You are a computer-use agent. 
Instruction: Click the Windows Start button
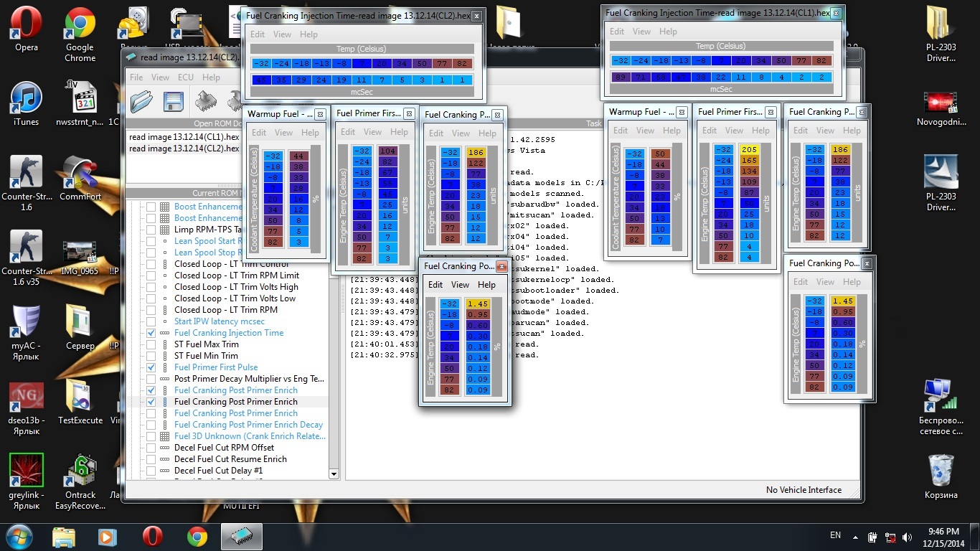(19, 537)
